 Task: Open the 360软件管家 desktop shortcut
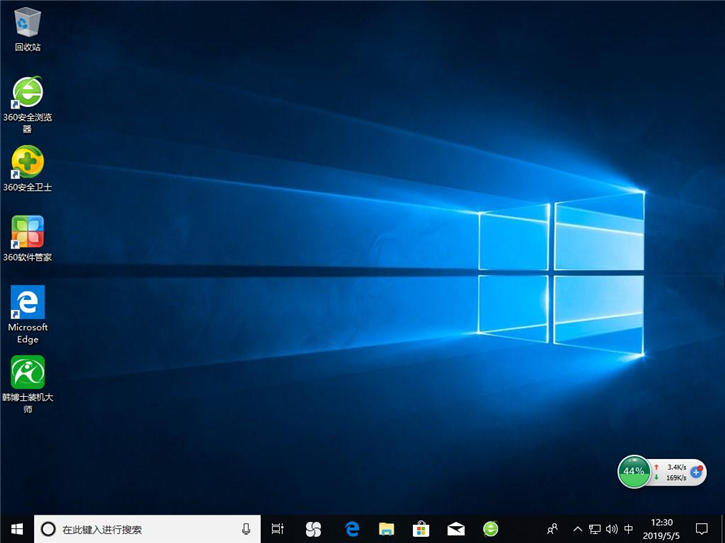pyautogui.click(x=27, y=232)
